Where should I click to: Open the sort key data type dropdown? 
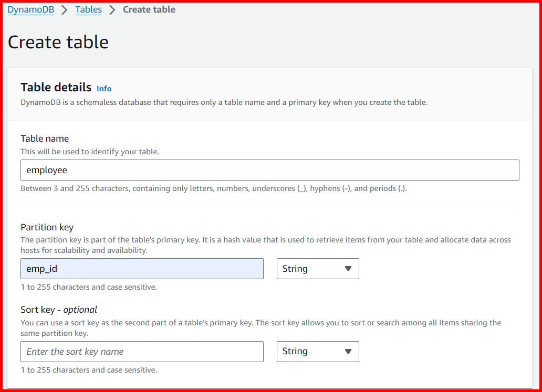(317, 352)
